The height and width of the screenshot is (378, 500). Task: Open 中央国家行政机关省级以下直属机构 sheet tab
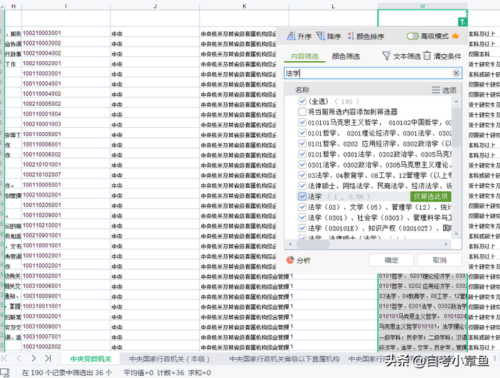coord(284,359)
